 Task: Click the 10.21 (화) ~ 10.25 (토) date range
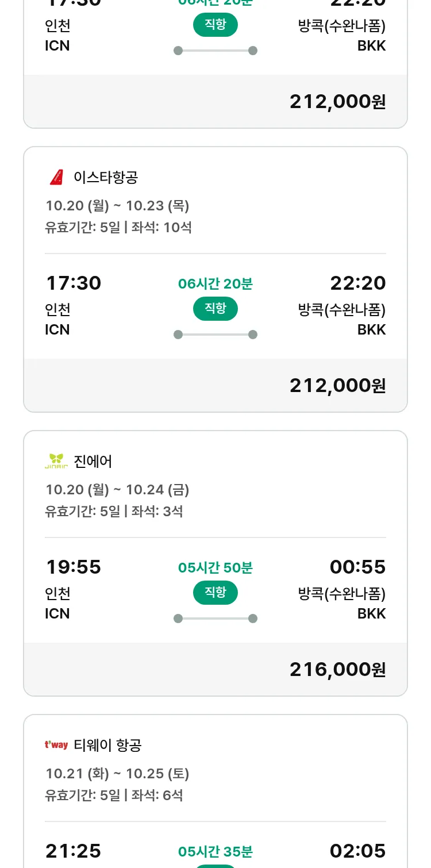pos(117,774)
